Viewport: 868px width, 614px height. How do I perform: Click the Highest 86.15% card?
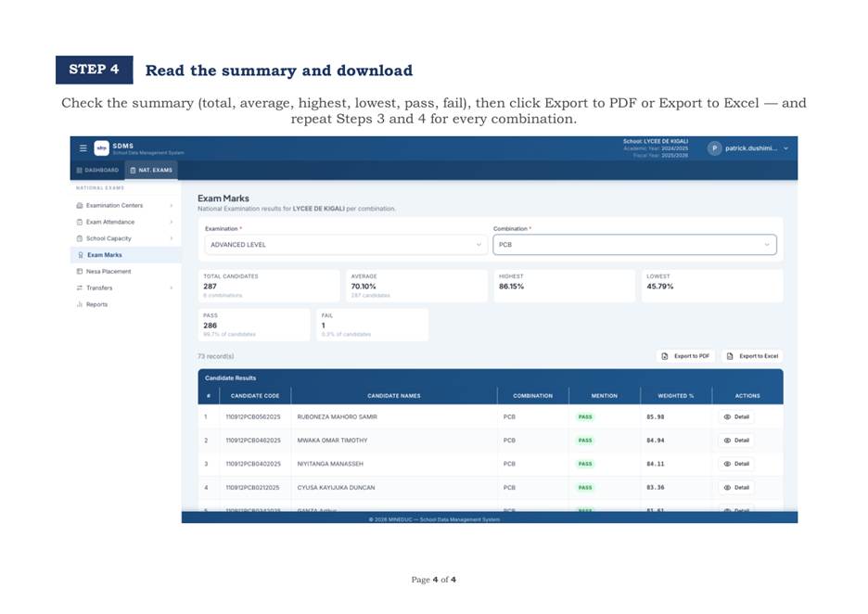click(x=565, y=286)
